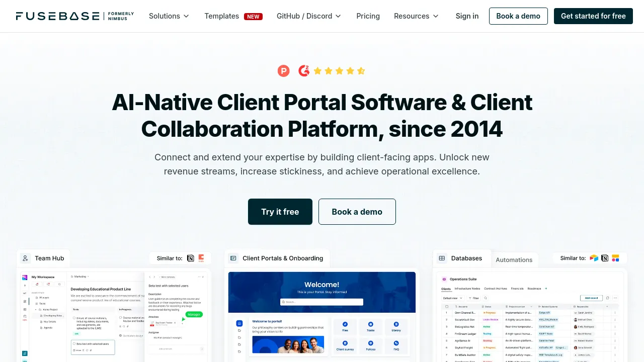The width and height of the screenshot is (644, 362).
Task: Open the Files tile in the portal
Action: tap(345, 327)
